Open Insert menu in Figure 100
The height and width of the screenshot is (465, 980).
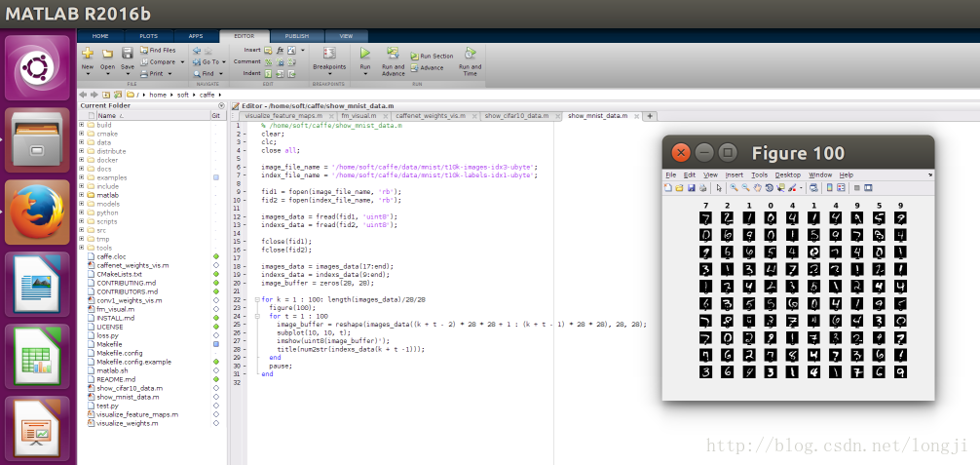(735, 175)
